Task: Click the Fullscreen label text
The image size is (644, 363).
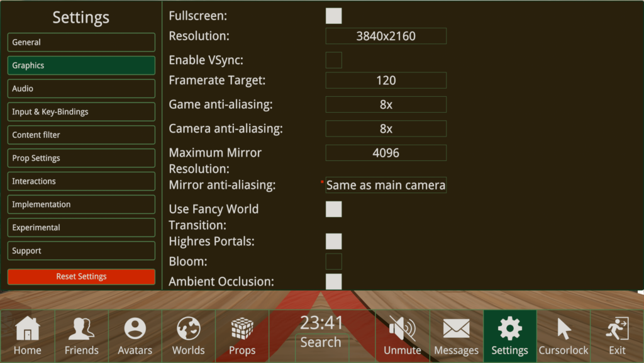Action: [x=198, y=16]
